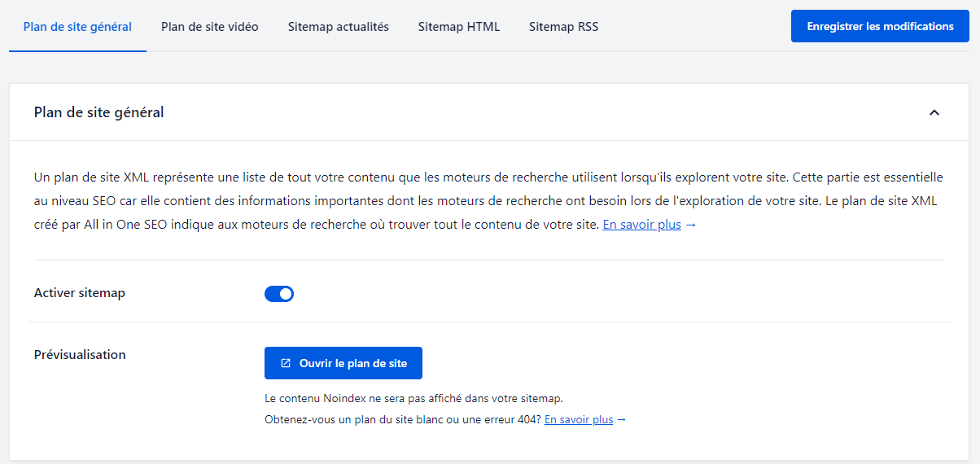
Task: Click the Ouvrir le plan de site button
Action: (343, 363)
